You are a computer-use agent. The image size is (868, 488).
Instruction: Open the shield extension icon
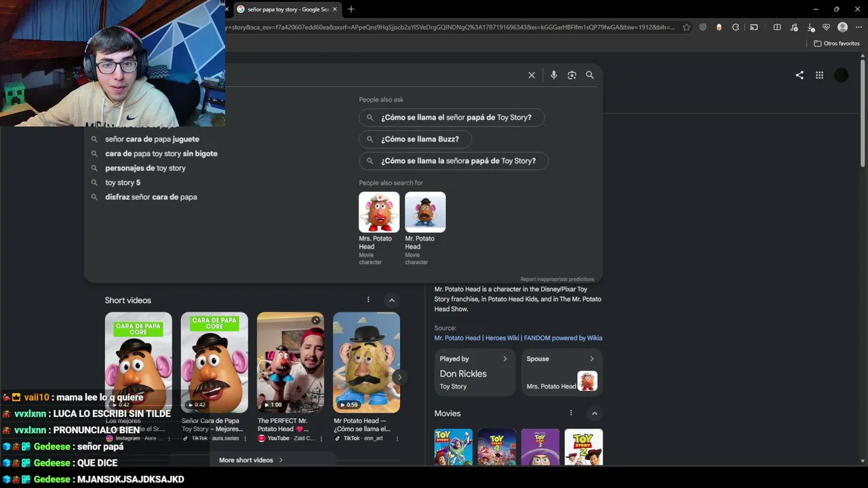(703, 27)
